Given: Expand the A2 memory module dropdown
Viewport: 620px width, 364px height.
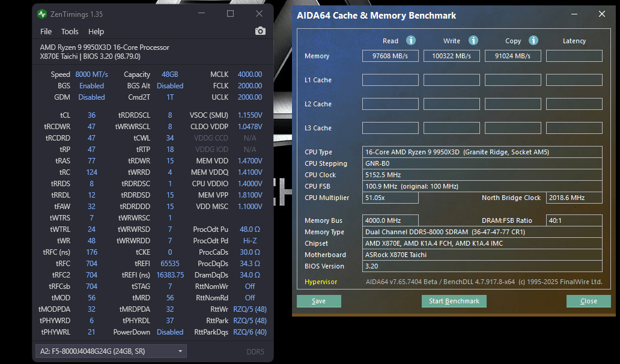Looking at the screenshot, I should tap(111, 351).
